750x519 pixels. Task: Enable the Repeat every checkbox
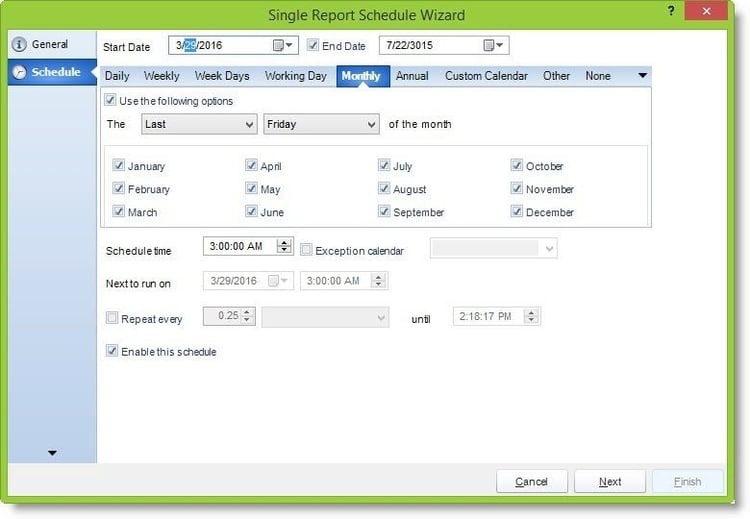(112, 318)
